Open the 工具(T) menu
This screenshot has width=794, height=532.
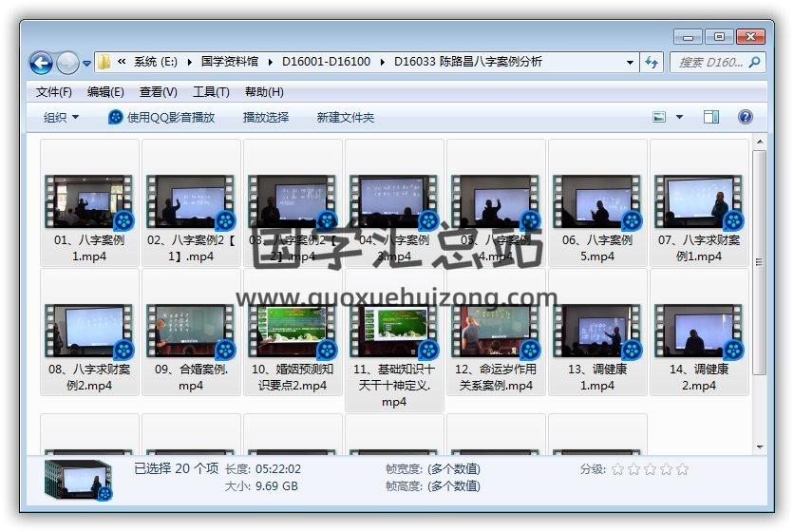click(x=210, y=92)
